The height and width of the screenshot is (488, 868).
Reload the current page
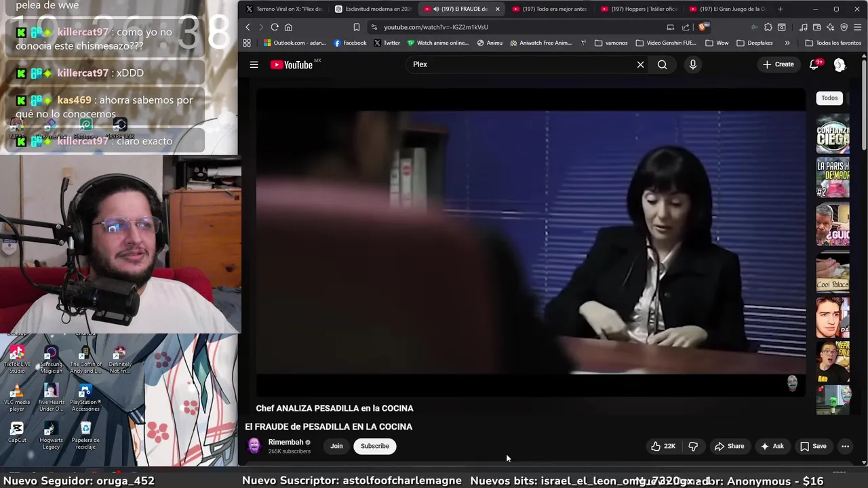coord(275,27)
